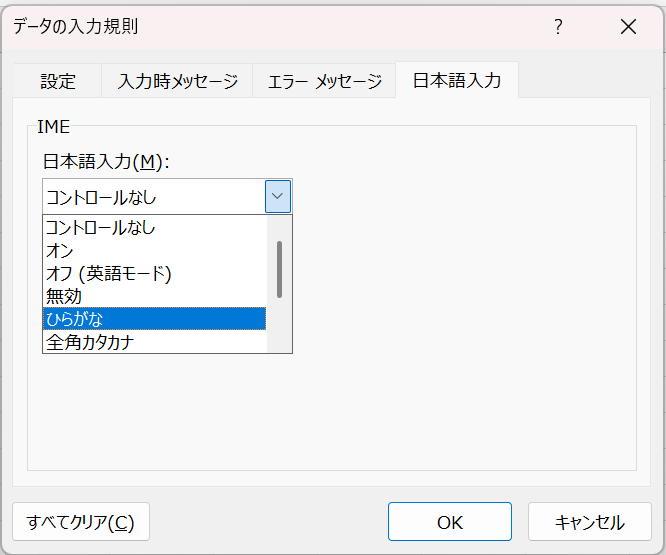Go to the エラー メッセージ tab
The width and height of the screenshot is (666, 555).
[x=325, y=81]
